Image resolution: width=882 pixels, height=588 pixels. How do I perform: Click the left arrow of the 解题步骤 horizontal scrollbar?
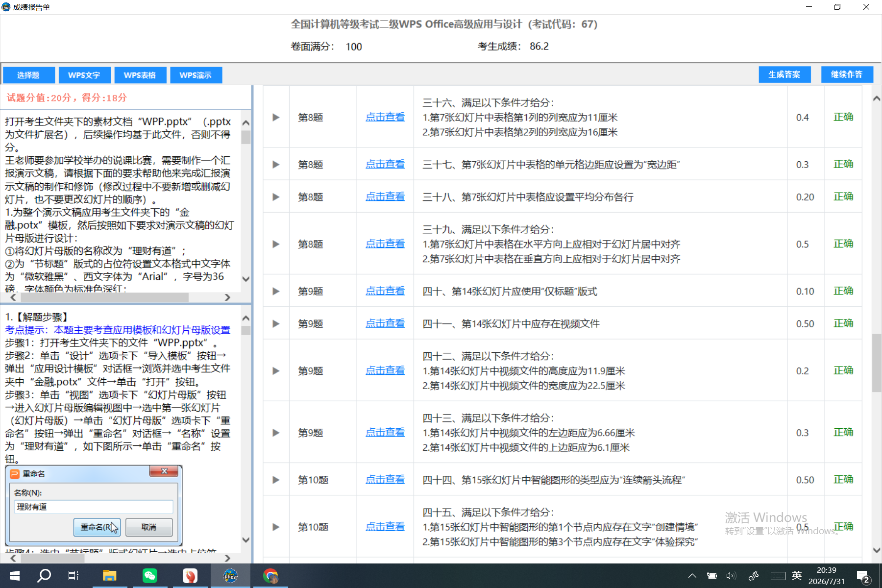coord(13,558)
